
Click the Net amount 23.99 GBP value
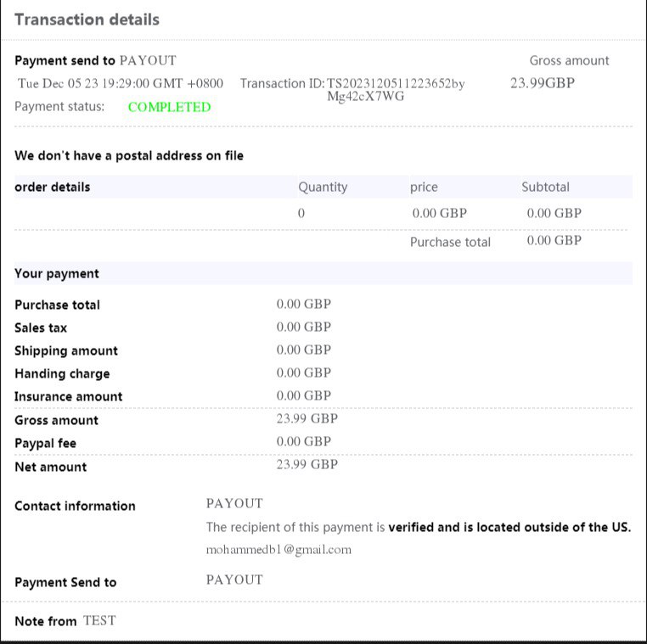click(307, 464)
